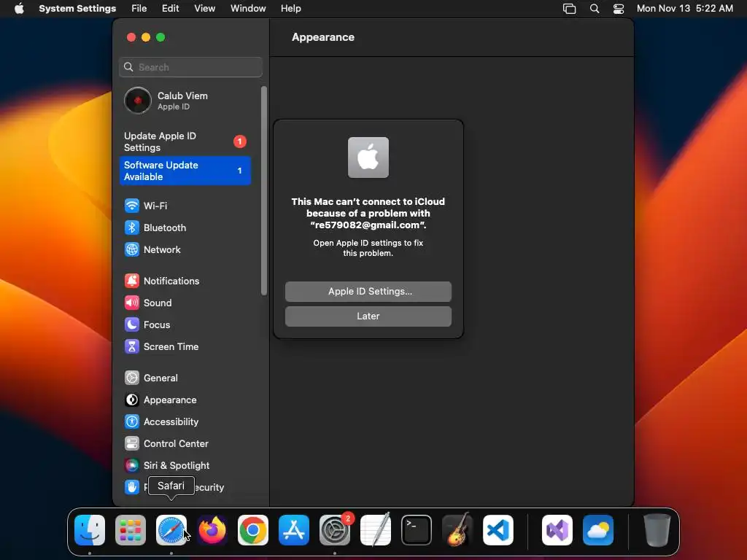
Task: Open Visual Studio from the Dock
Action: [557, 530]
